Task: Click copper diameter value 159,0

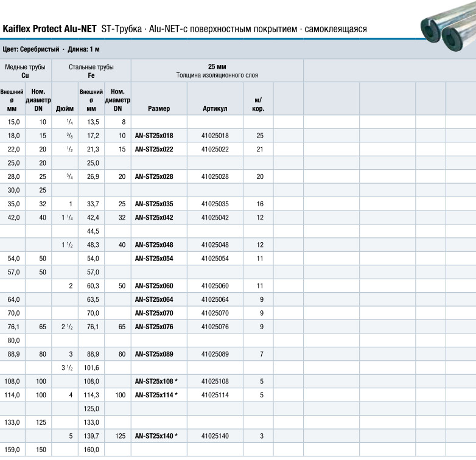Action: pyautogui.click(x=12, y=450)
